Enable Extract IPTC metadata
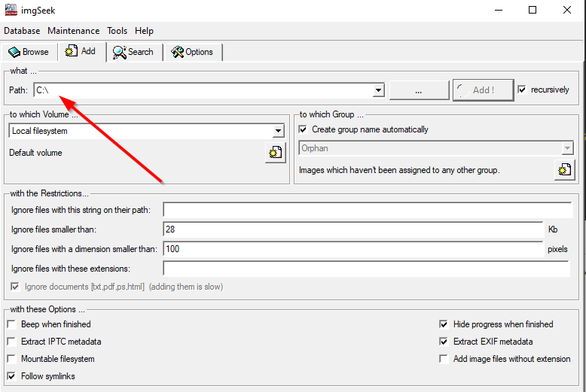Image resolution: width=586 pixels, height=392 pixels. [x=12, y=342]
